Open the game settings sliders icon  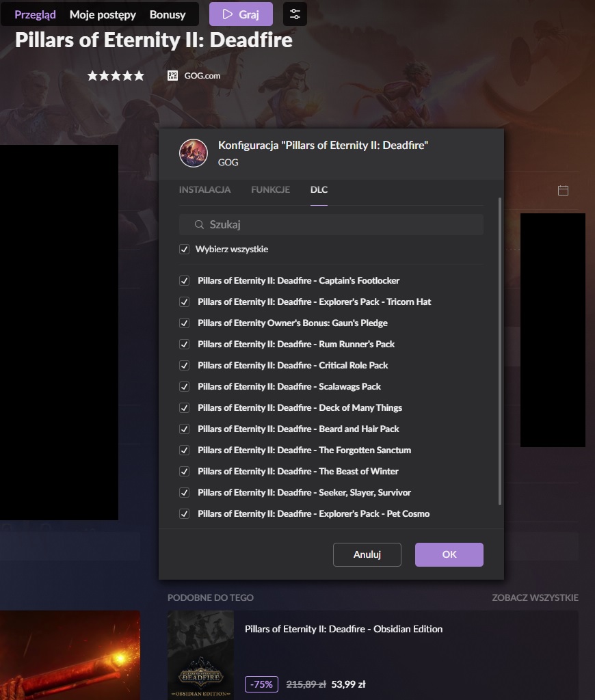pos(295,14)
